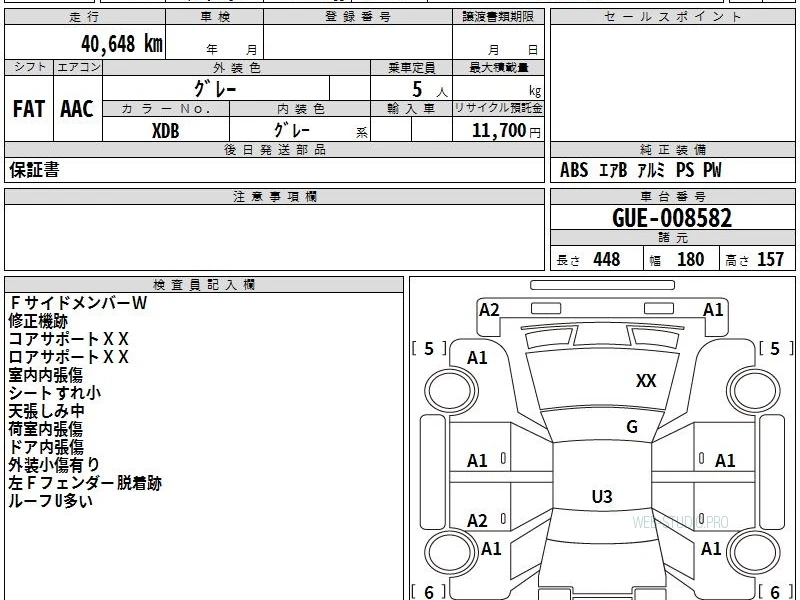The width and height of the screenshot is (800, 600).
Task: Select the note 荷室内張傷
Action: [45, 429]
